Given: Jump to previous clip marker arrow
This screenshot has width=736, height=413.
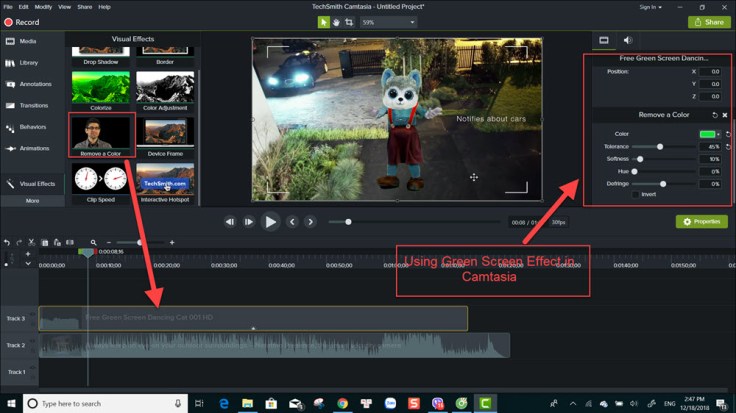Looking at the screenshot, I should coord(292,222).
